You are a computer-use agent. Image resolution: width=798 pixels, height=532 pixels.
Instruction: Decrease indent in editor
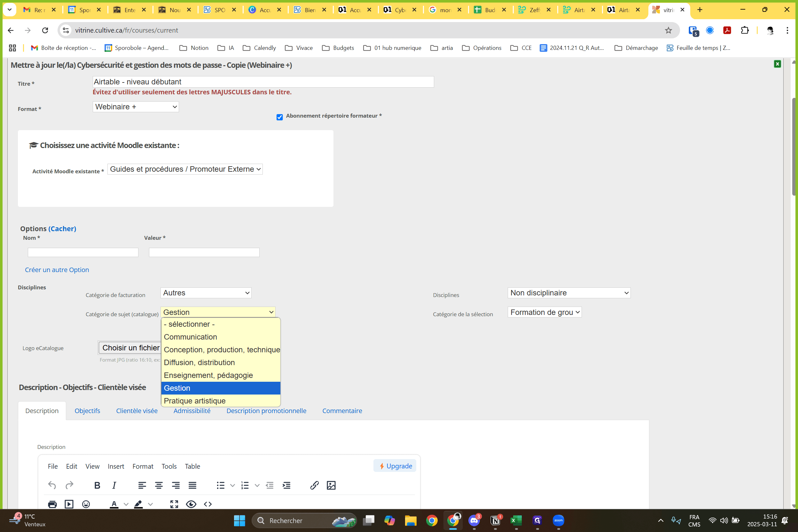coord(270,485)
